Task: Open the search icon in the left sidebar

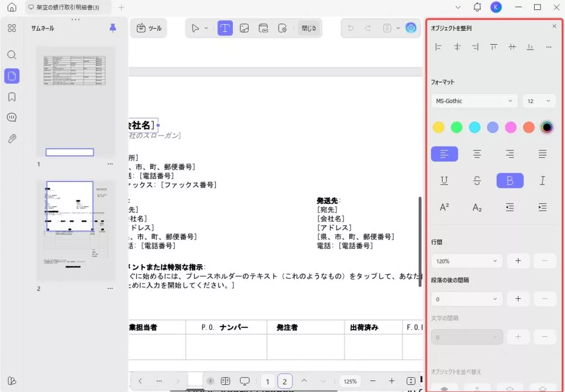Action: (x=11, y=55)
